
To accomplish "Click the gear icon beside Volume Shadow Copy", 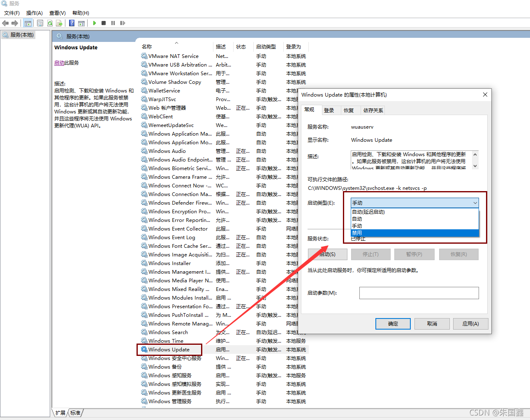I will [x=144, y=82].
